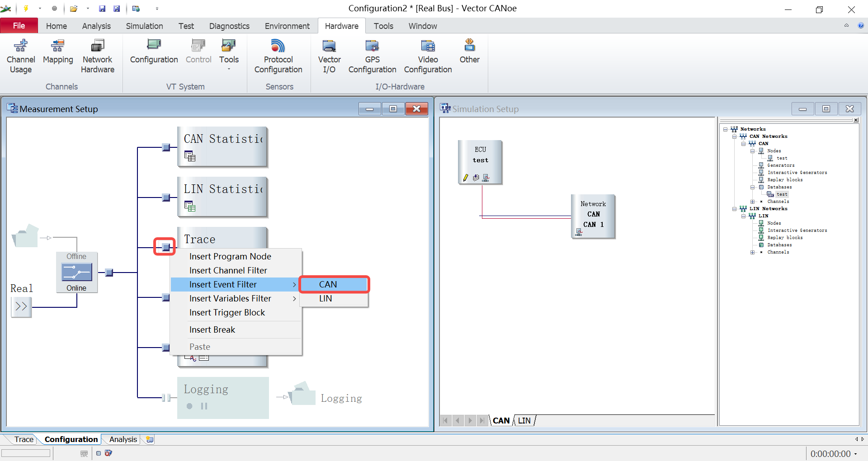This screenshot has height=461, width=868.
Task: Open channel Mapping settings
Action: tap(58, 52)
